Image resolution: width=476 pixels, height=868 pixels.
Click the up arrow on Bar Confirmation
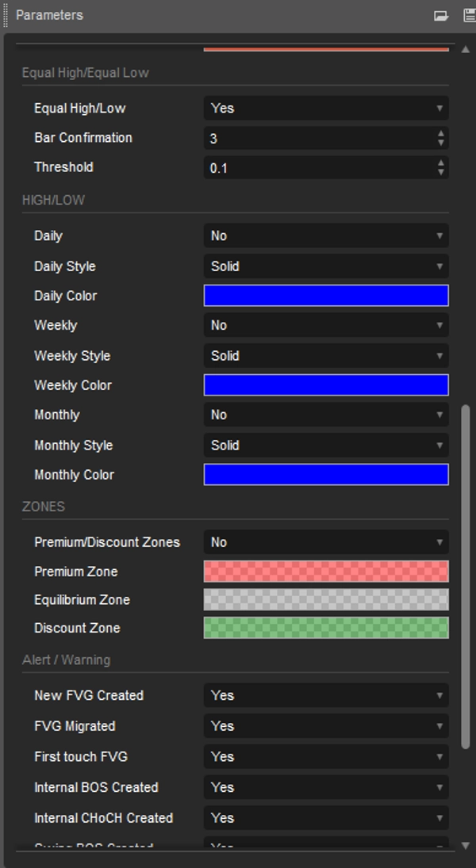pos(440,134)
